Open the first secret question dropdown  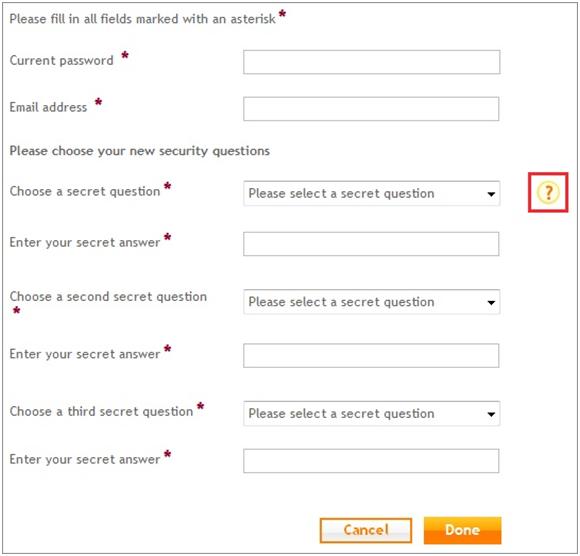(x=371, y=193)
